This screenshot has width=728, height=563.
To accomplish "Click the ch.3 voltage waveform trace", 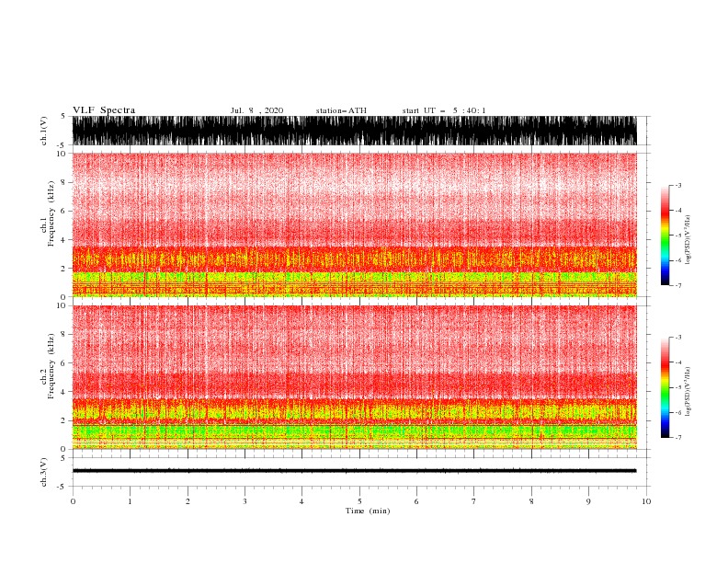I will coord(354,471).
